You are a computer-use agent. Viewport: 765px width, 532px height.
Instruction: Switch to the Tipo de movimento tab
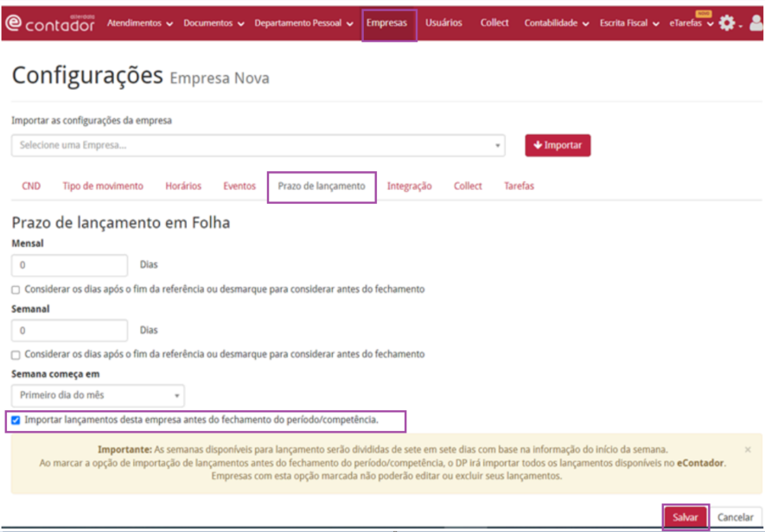click(x=103, y=186)
